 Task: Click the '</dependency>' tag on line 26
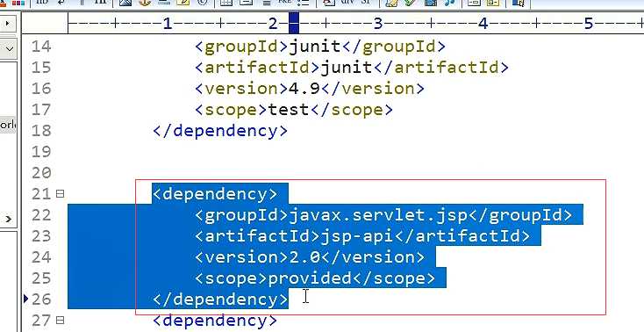220,300
